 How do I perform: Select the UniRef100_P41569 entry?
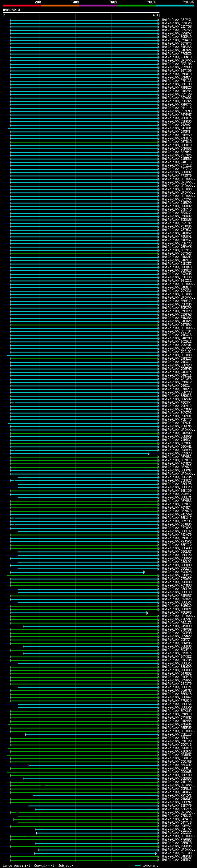[x=176, y=514]
